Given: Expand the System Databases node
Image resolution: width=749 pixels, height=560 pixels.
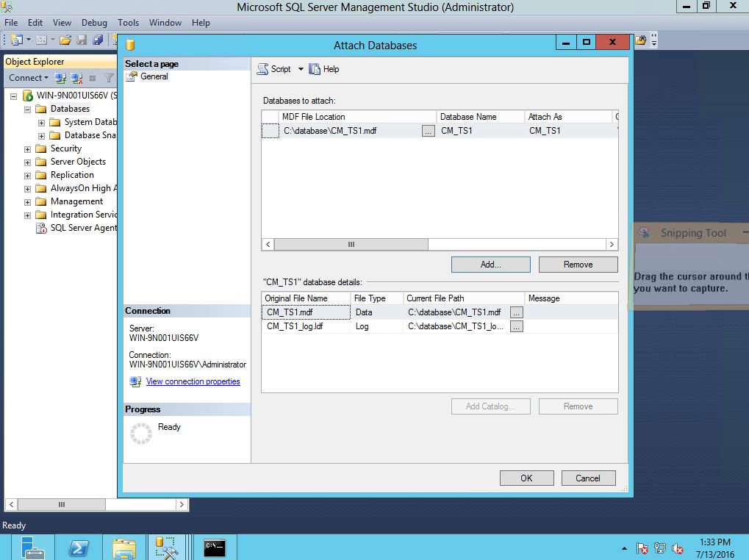Looking at the screenshot, I should pos(42,123).
